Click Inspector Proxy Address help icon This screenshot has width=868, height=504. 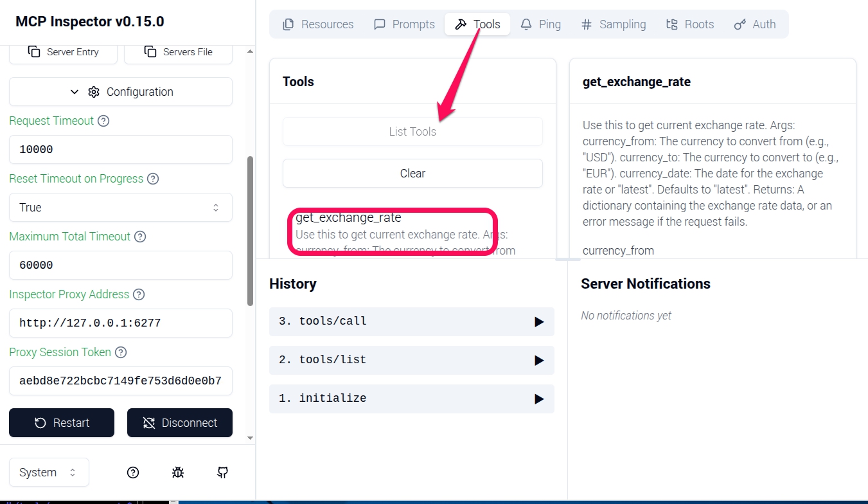click(139, 294)
